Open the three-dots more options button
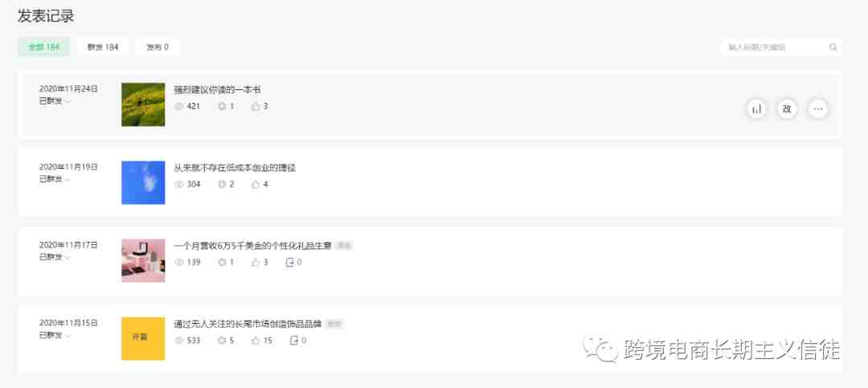 click(817, 109)
